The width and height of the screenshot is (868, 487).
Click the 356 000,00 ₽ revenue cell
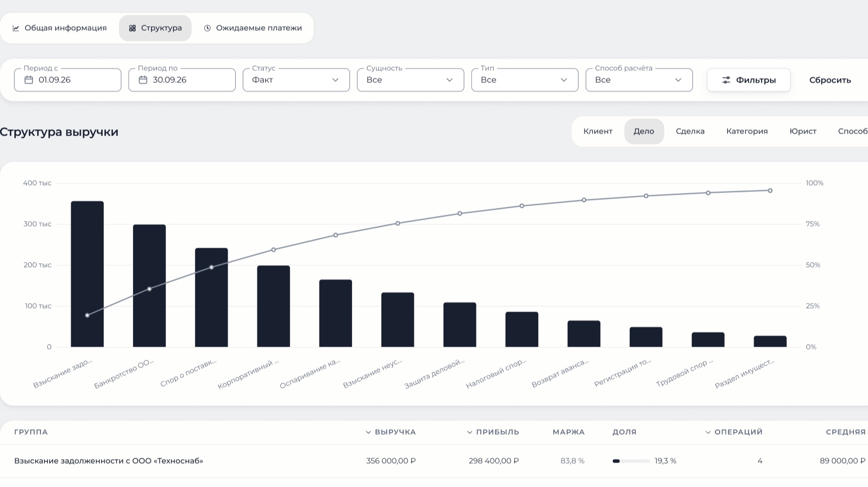pyautogui.click(x=391, y=461)
